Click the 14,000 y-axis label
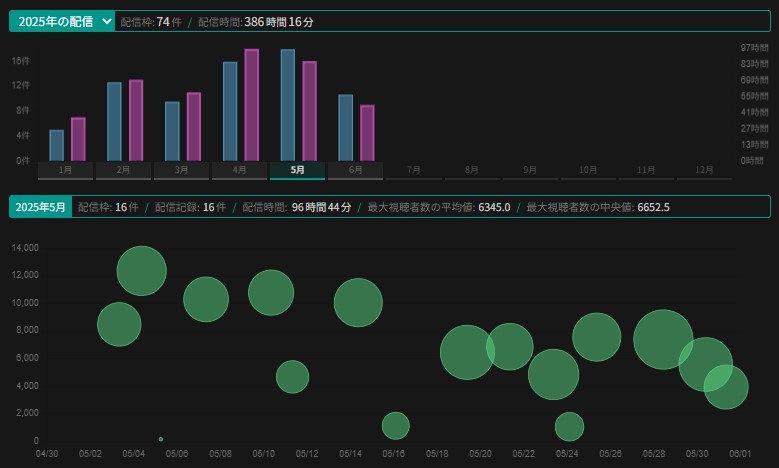The image size is (779, 468). 25,247
